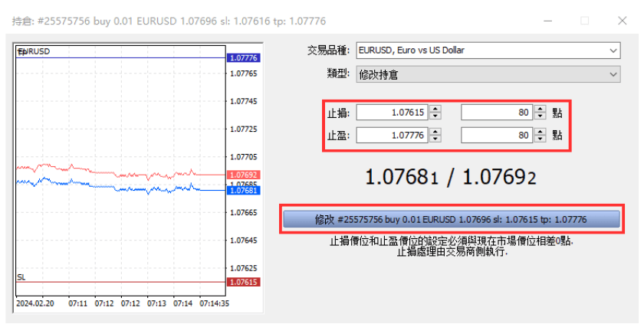Focus the 止盈 price field showing 1.07776
644x334 pixels.
pyautogui.click(x=391, y=135)
